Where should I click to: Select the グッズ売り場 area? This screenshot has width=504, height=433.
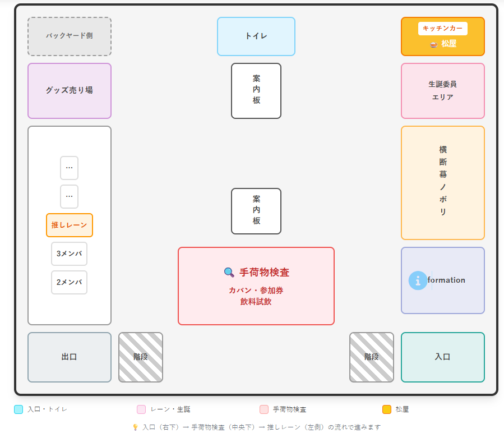point(70,90)
